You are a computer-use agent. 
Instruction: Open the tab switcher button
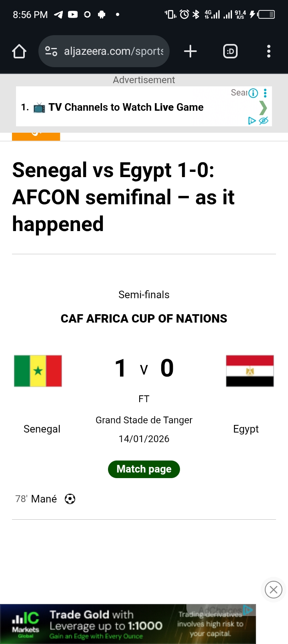pyautogui.click(x=230, y=51)
